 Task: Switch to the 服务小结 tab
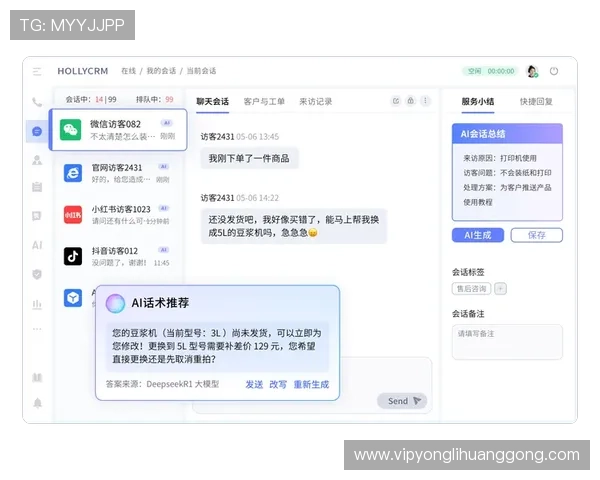[478, 101]
